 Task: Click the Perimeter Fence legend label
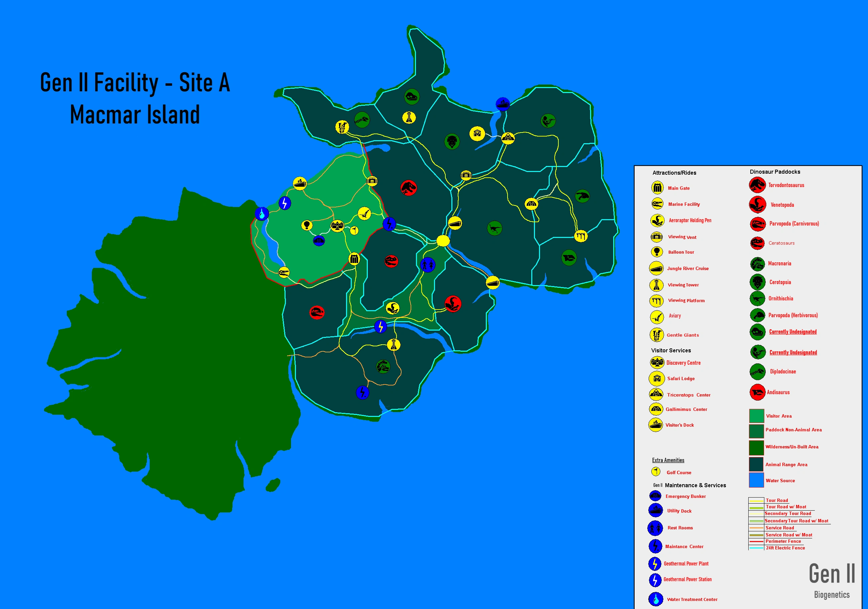[783, 541]
